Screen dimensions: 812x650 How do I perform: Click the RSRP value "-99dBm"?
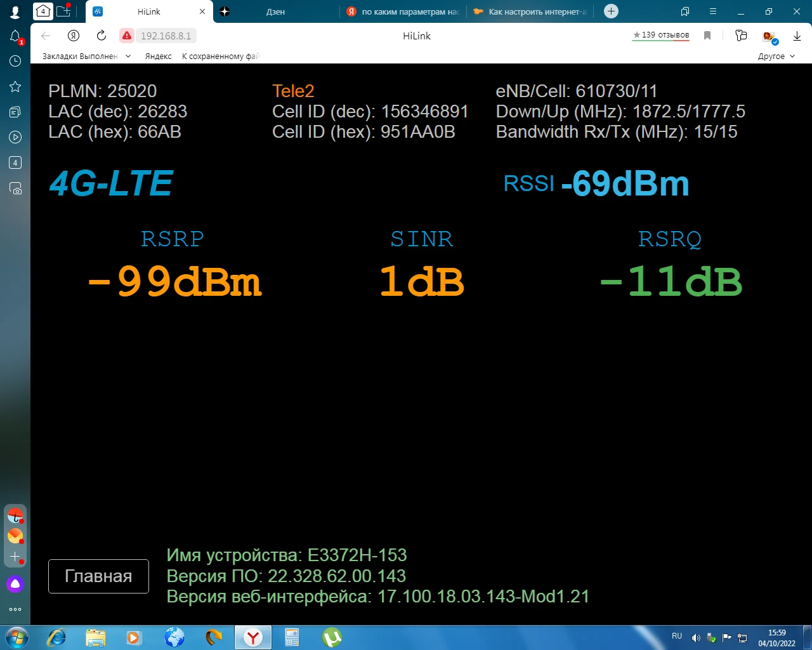[174, 281]
